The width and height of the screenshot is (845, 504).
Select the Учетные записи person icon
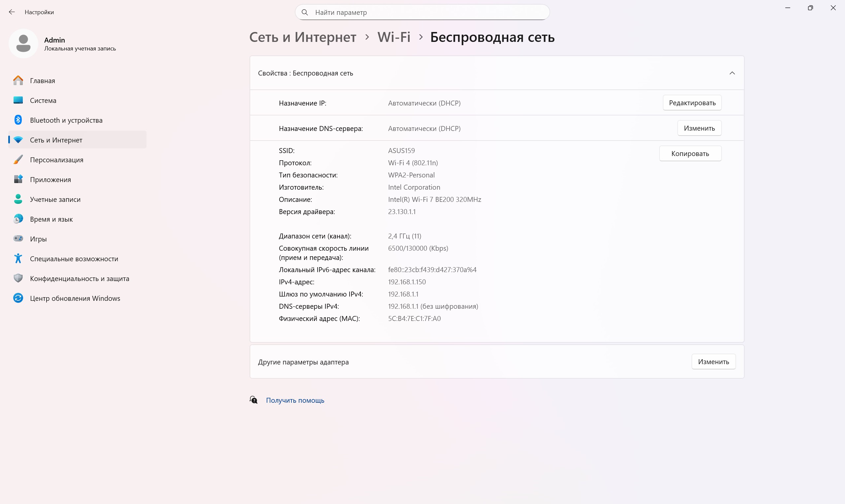click(18, 199)
